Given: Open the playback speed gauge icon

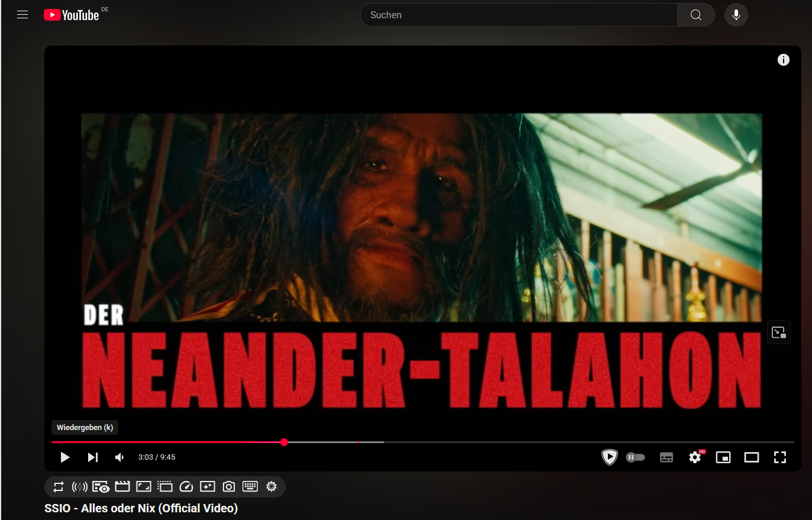Looking at the screenshot, I should tap(186, 487).
